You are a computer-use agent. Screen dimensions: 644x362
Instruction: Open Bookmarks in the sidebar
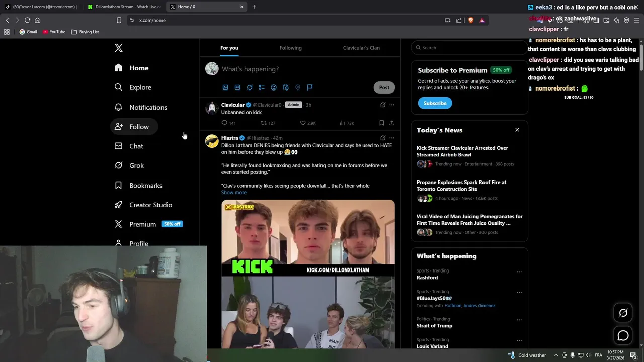click(x=139, y=185)
